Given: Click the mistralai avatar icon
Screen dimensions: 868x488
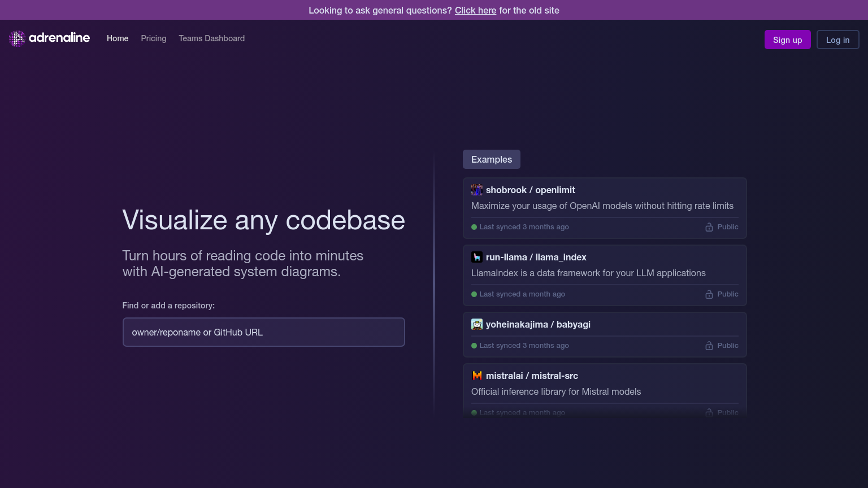Looking at the screenshot, I should pos(477,376).
